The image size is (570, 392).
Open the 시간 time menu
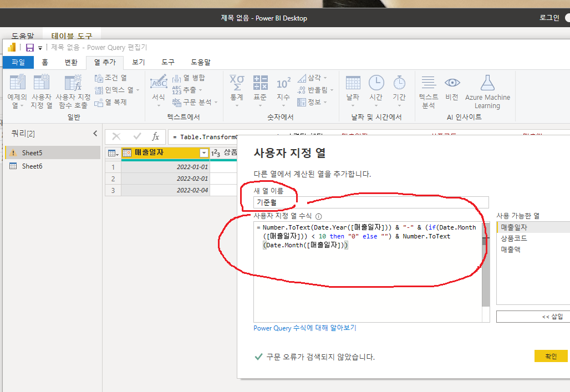pyautogui.click(x=376, y=91)
